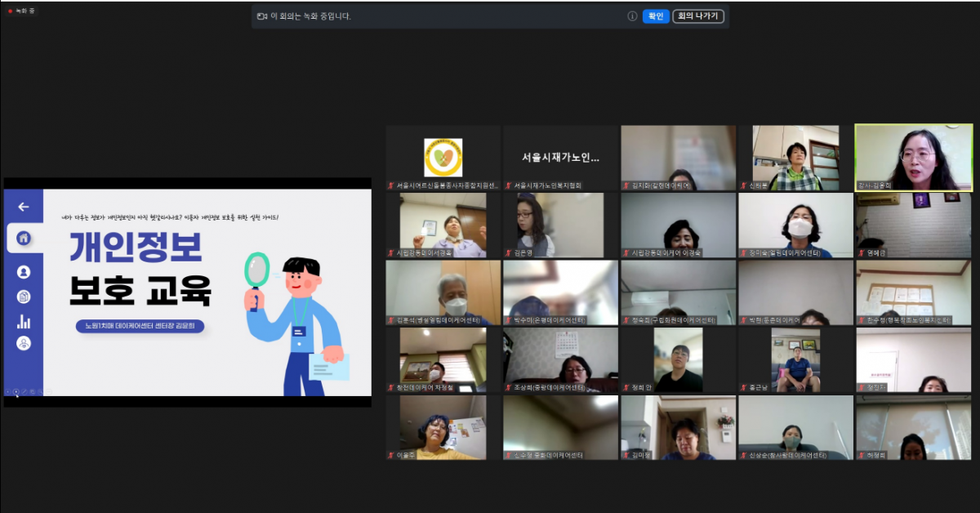Click muted mic icon on 서울시재가노인복지협회 tile
The width and height of the screenshot is (980, 513).
click(x=508, y=185)
